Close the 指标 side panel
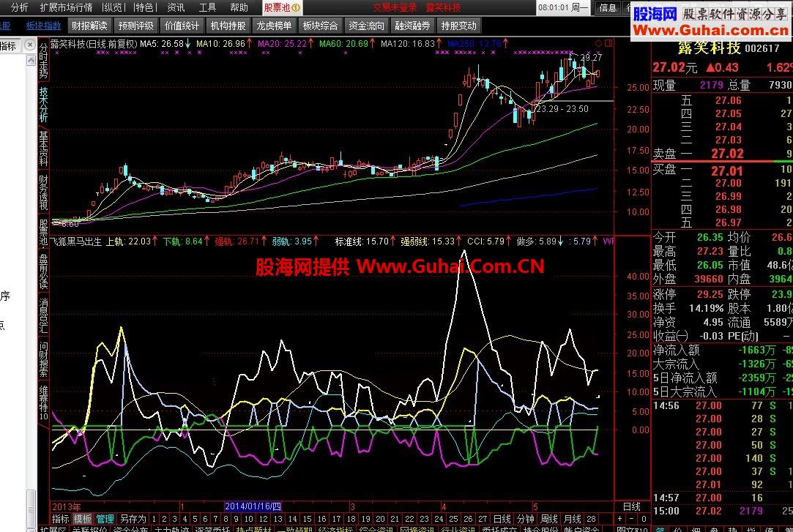Viewport: 793px width, 532px height. pos(29,45)
